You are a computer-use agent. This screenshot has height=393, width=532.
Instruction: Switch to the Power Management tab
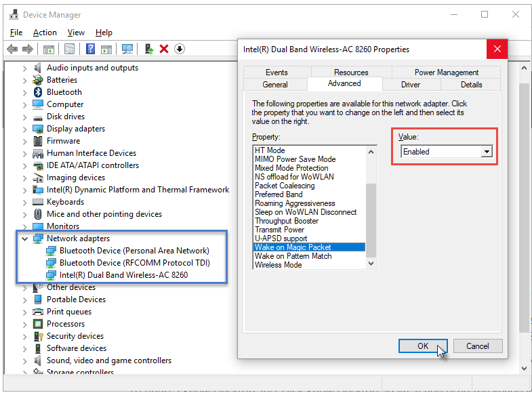(x=446, y=73)
